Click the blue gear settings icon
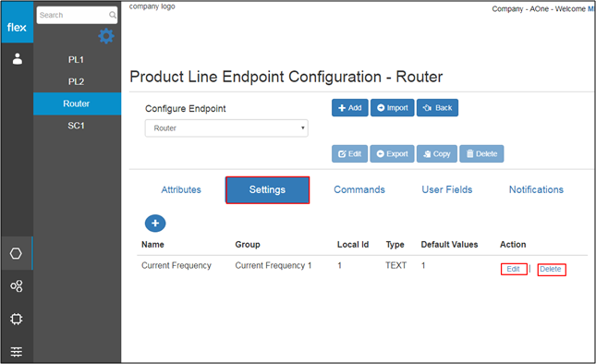Screen dimensions: 596x364 [x=106, y=36]
